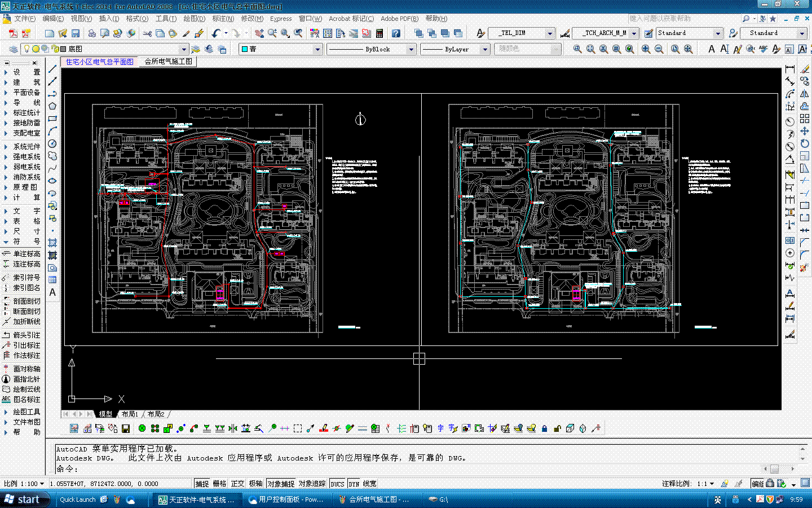812x508 pixels.
Task: Select the Mirror tool in Modify toolbar
Action: (805, 94)
